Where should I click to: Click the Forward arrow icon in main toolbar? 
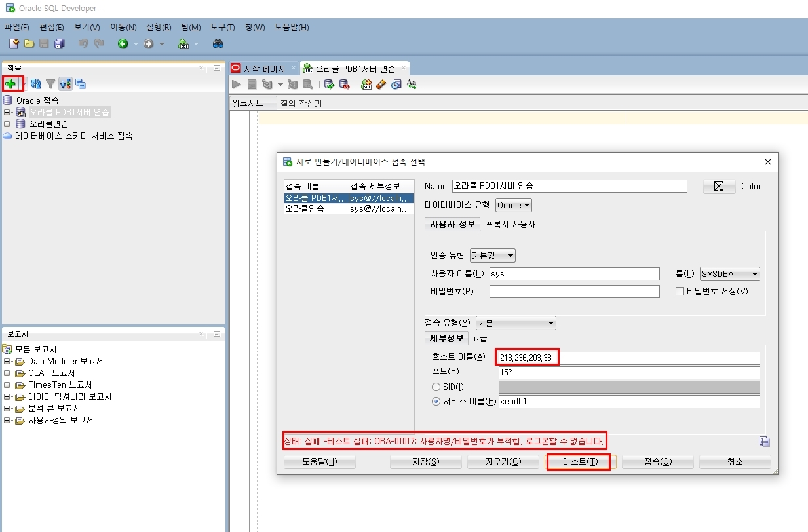(x=149, y=44)
